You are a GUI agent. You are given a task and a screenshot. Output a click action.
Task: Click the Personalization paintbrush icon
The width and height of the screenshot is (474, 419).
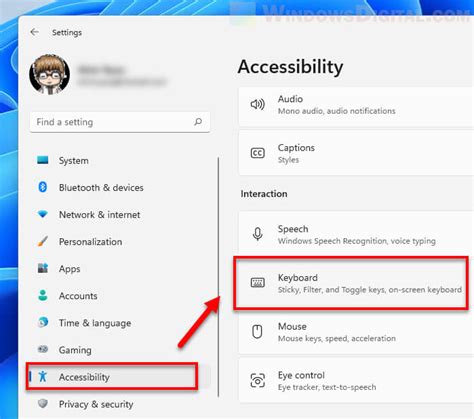[43, 241]
